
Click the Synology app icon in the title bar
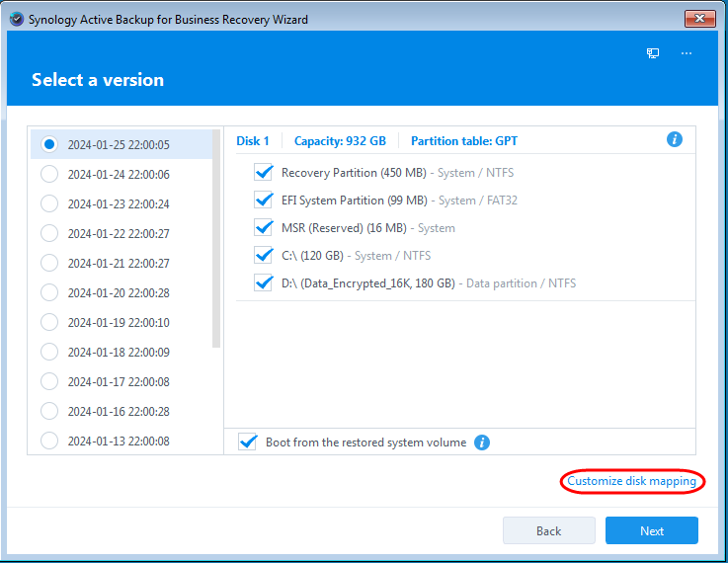(x=17, y=20)
